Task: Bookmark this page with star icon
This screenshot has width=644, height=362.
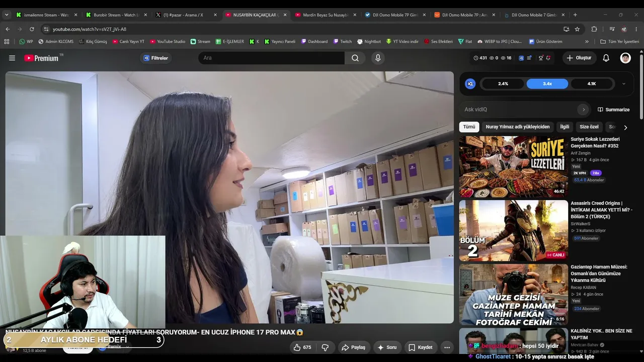Action: point(577,29)
